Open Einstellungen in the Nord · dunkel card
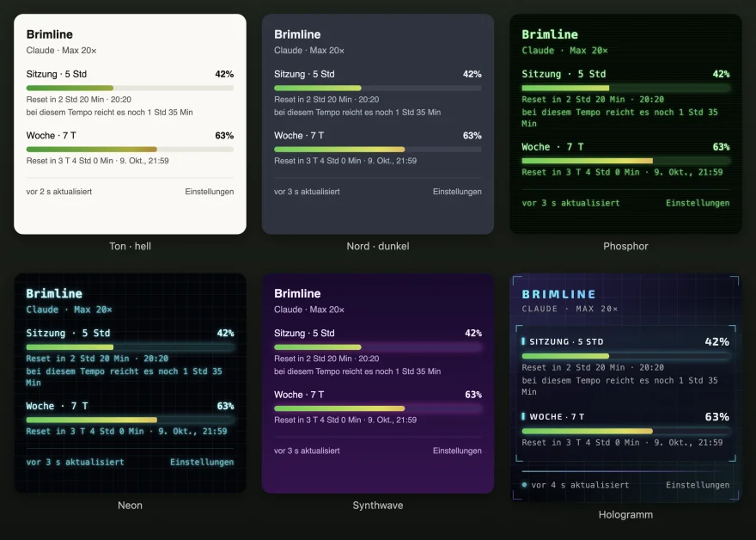This screenshot has width=756, height=540. (457, 192)
